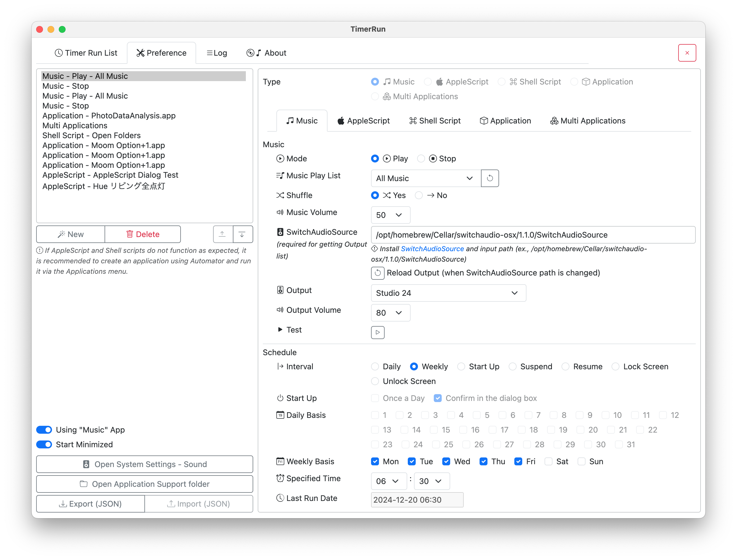The width and height of the screenshot is (737, 560).
Task: Uncheck the Mon weekly checkbox
Action: tap(375, 461)
